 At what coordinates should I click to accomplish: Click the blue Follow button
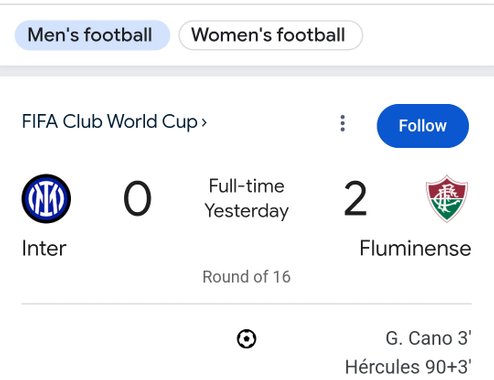point(423,126)
